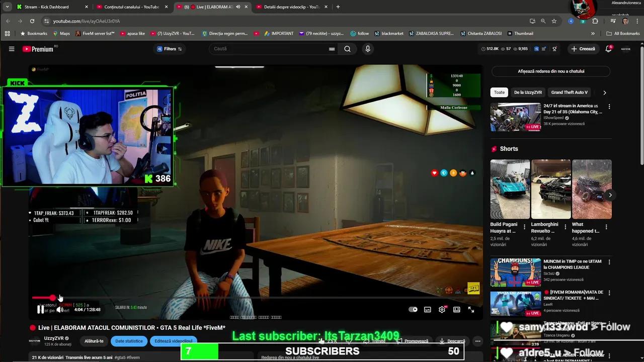Close the Stream - Kick Dashboard tab

pos(87,7)
